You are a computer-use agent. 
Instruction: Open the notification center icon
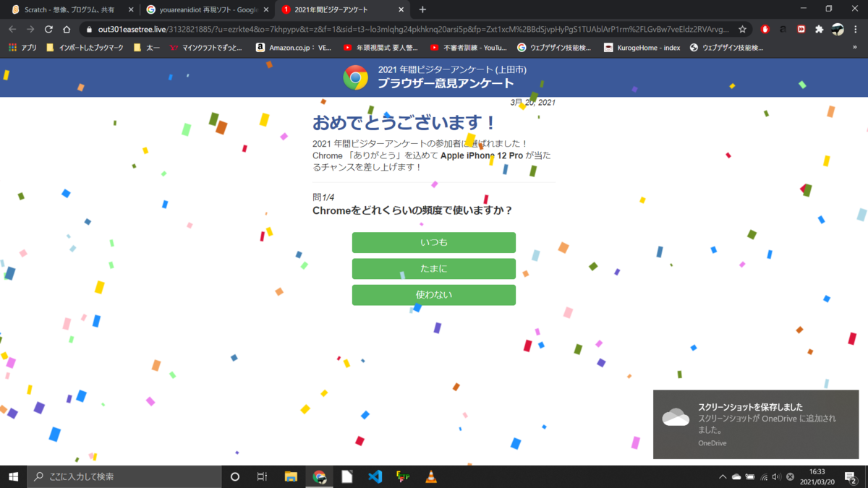pos(851,477)
